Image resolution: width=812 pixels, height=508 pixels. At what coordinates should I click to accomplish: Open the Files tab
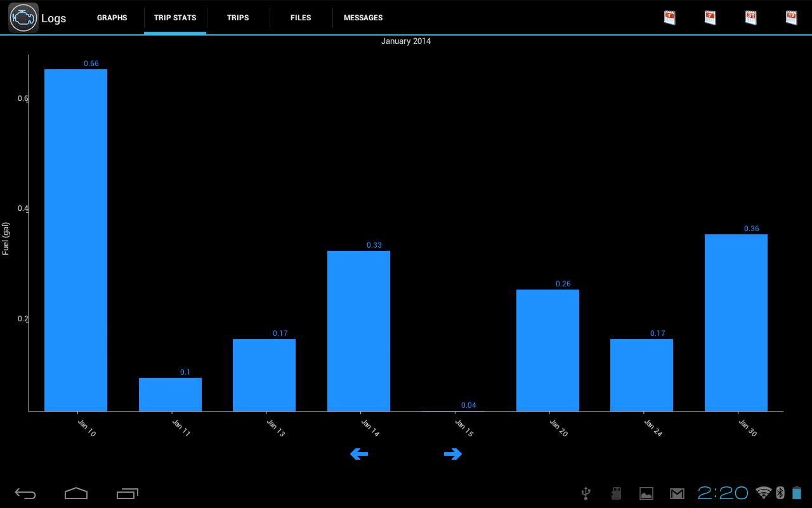click(x=301, y=18)
